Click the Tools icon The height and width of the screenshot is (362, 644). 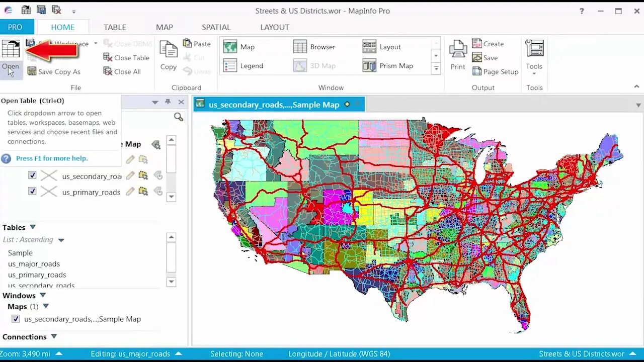click(534, 49)
